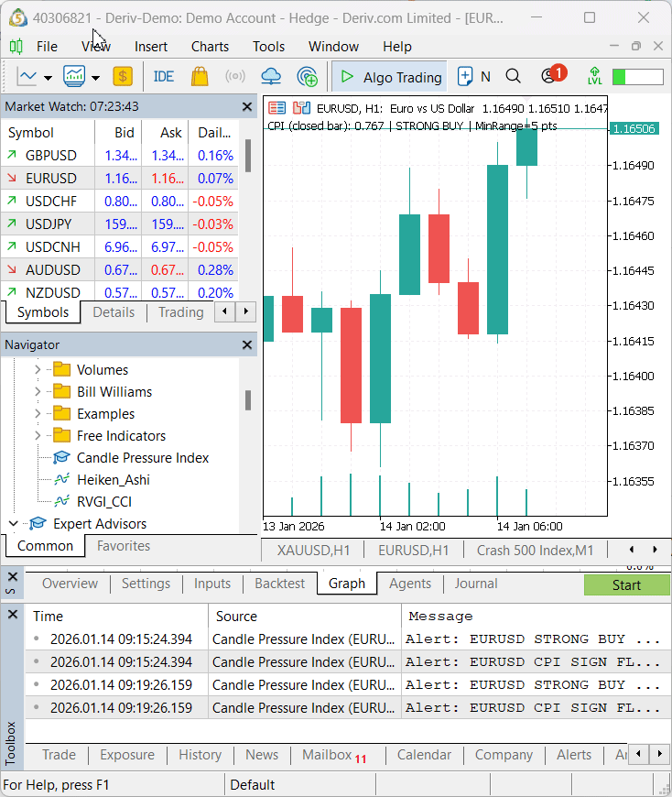The height and width of the screenshot is (797, 672).
Task: Expand the Bill Williams folder
Action: click(38, 392)
